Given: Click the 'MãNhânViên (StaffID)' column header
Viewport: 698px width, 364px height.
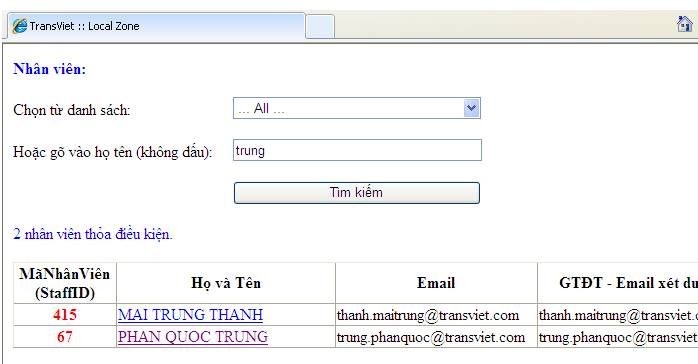Looking at the screenshot, I should (65, 283).
